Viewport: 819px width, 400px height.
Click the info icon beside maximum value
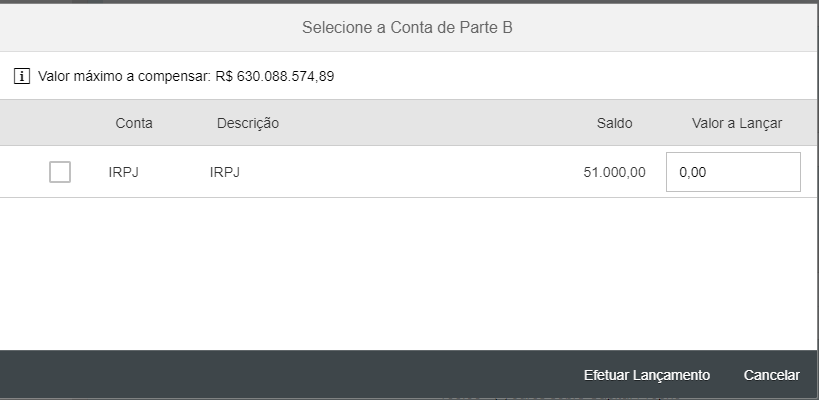(x=22, y=76)
